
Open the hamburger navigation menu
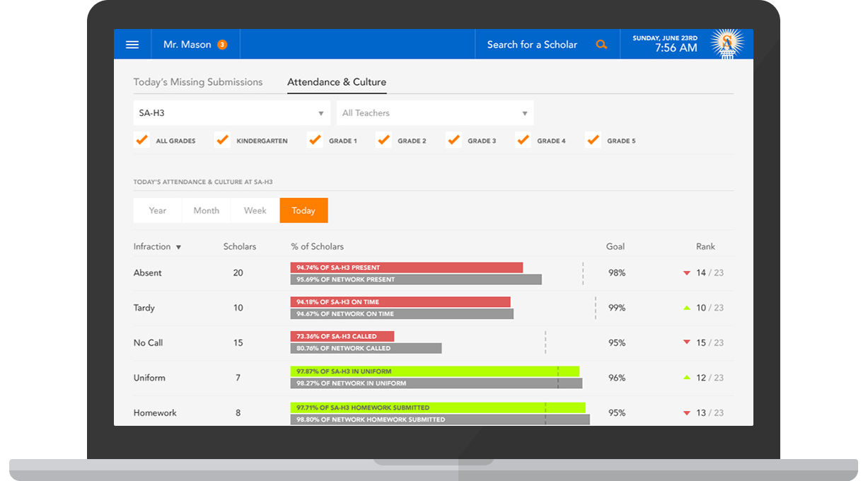point(132,44)
